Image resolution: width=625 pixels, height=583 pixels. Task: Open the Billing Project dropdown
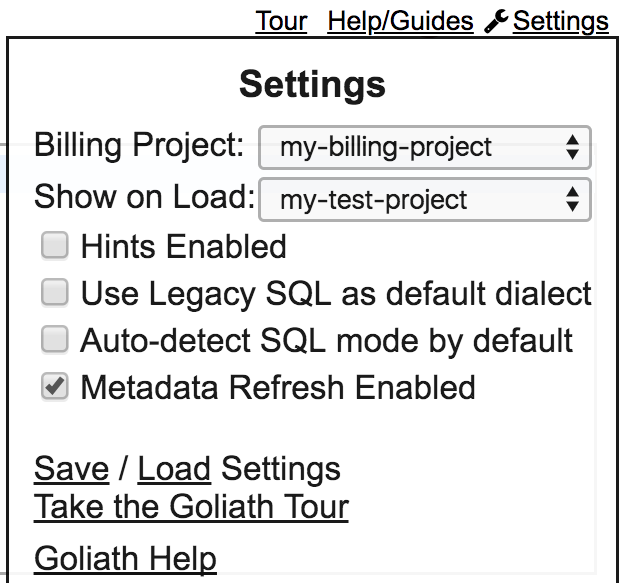point(424,148)
